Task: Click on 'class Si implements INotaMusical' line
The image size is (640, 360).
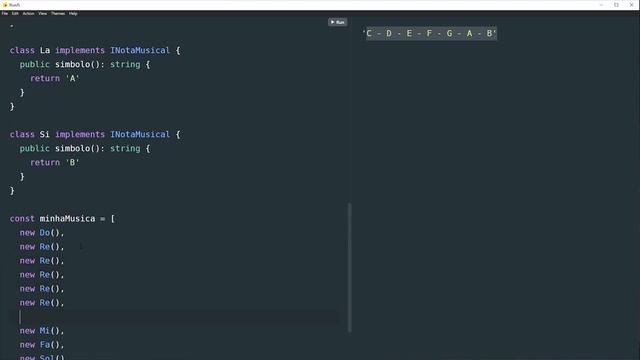Action: click(95, 134)
